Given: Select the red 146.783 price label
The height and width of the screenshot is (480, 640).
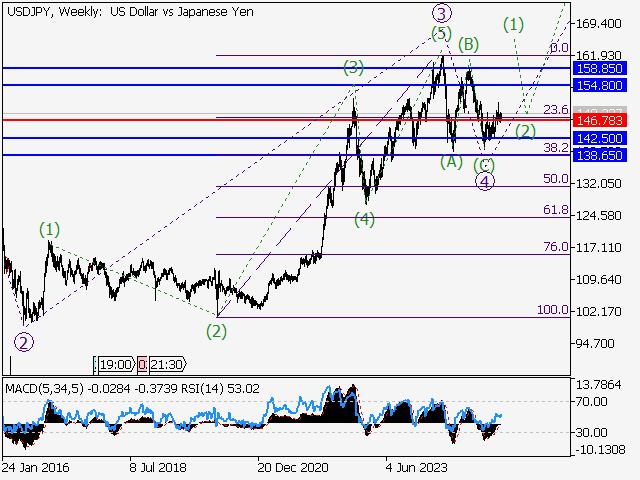Looking at the screenshot, I should tap(600, 119).
